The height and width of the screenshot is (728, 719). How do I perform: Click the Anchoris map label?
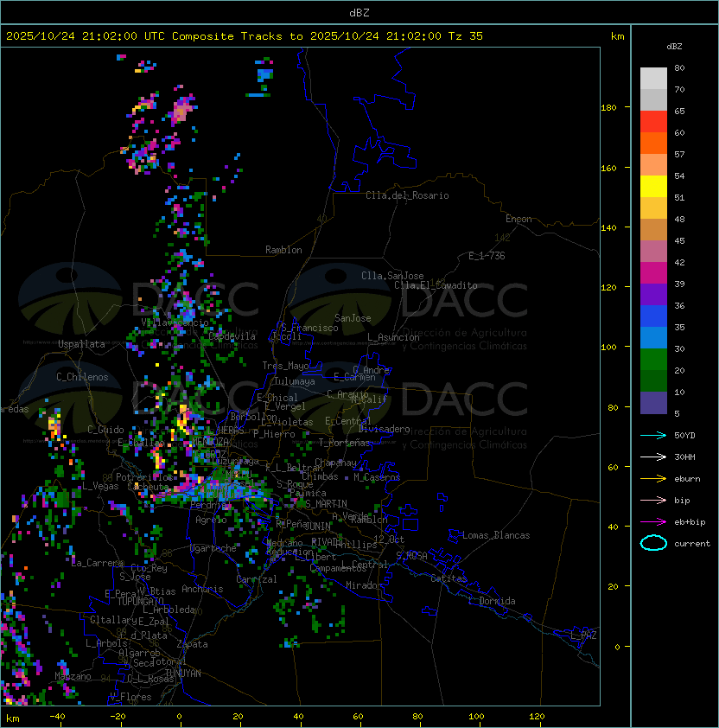[202, 589]
